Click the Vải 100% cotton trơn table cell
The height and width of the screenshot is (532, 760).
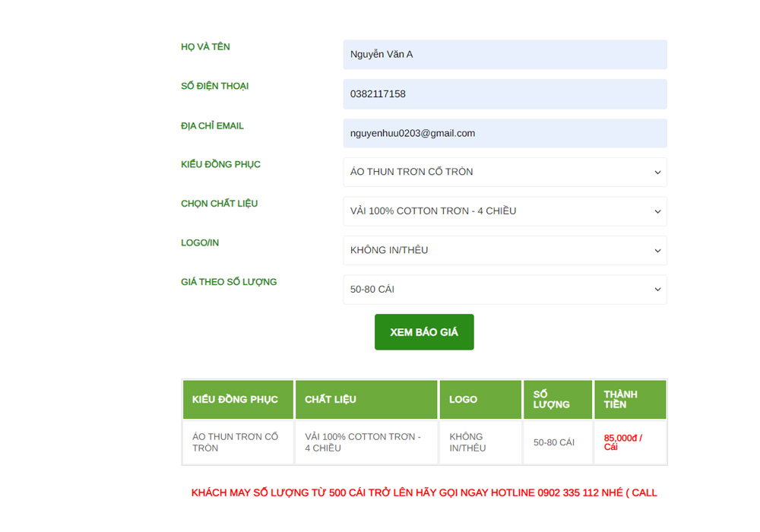[366, 442]
